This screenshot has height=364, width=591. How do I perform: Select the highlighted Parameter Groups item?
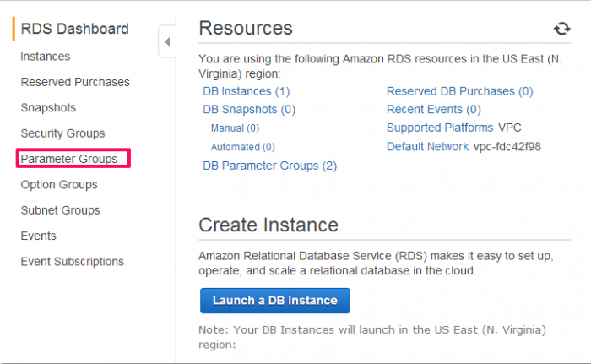pos(73,159)
